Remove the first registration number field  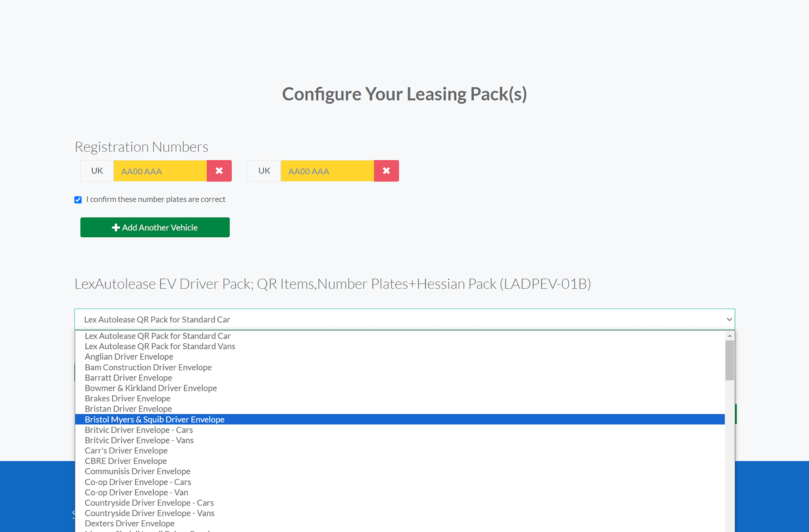coord(219,171)
